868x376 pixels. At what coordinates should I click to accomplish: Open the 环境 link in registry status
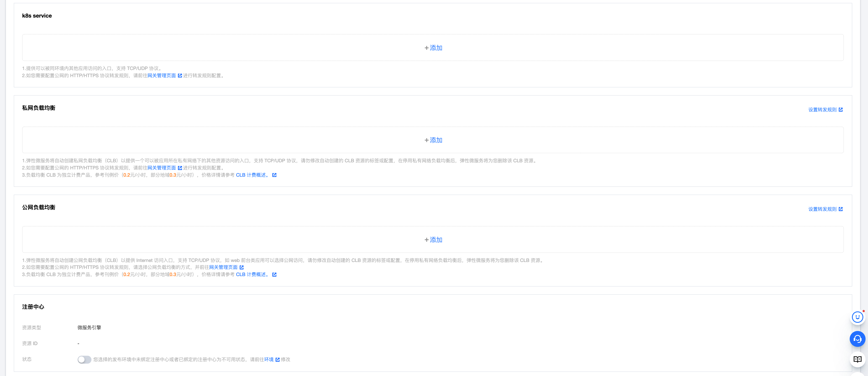269,359
